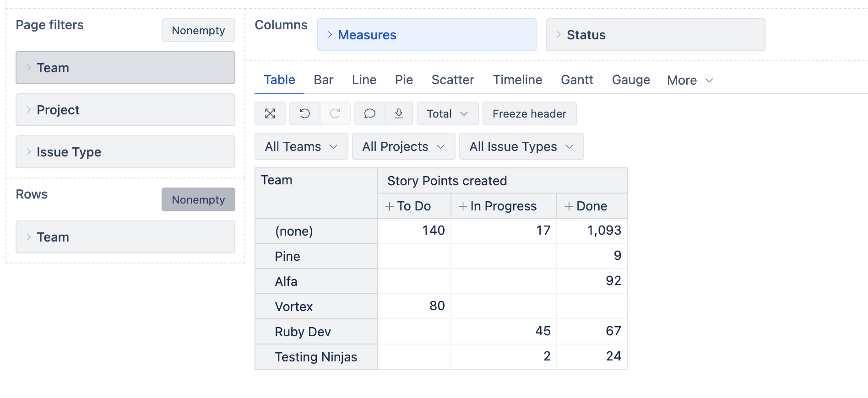Viewport: 868px width, 398px height.
Task: Switch to the Gantt chart tab
Action: point(577,80)
